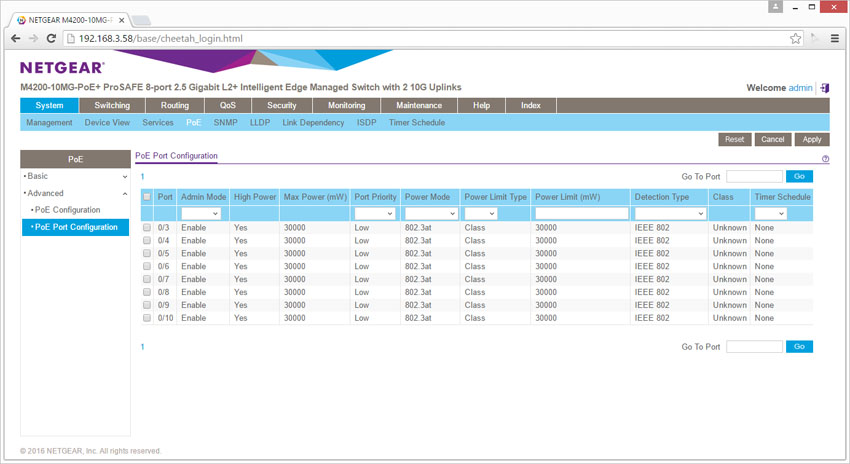Click page 1 link above the table
This screenshot has height=464, width=850.
[143, 177]
